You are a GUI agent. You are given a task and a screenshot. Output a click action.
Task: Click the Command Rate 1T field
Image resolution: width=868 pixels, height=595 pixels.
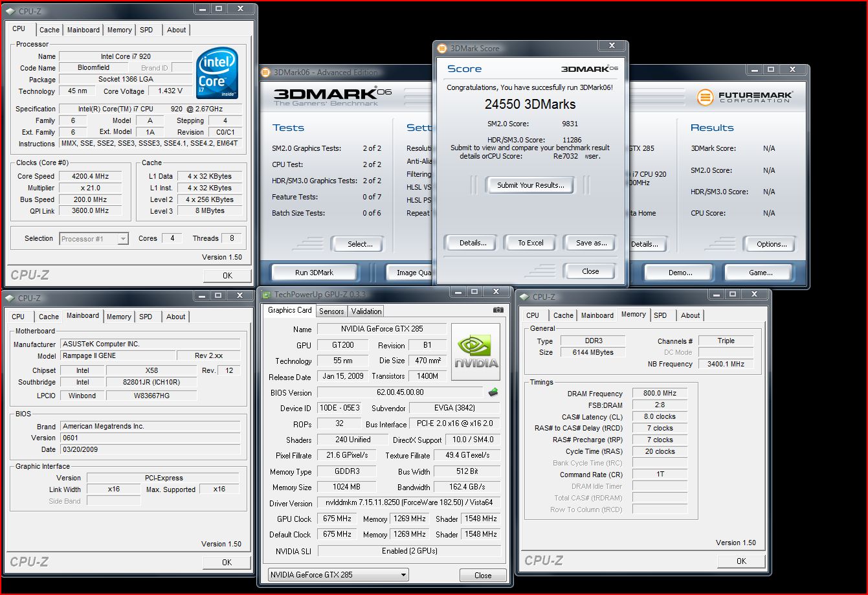660,474
